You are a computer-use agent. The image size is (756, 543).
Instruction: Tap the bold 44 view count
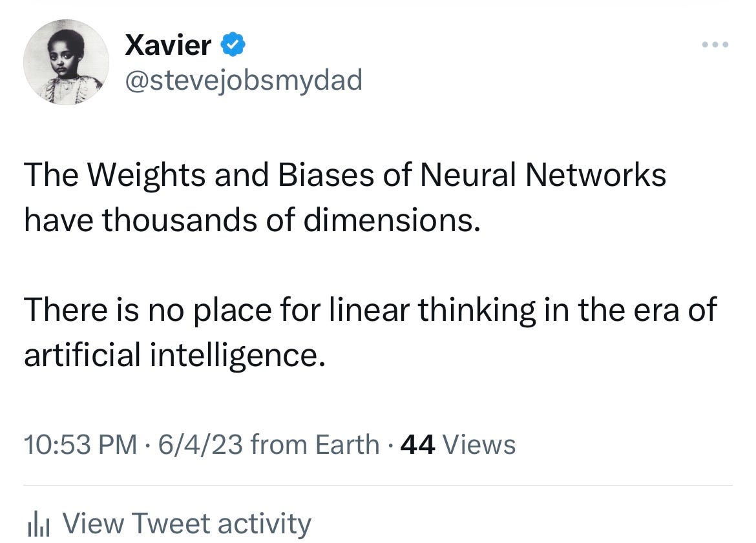417,444
